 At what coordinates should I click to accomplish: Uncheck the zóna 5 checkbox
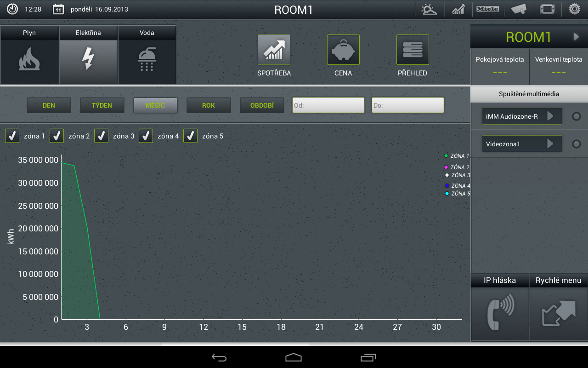point(190,136)
